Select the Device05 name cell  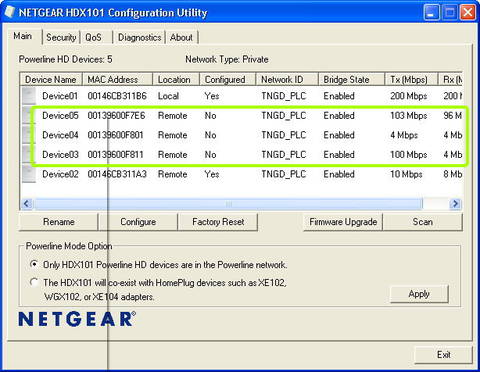click(x=60, y=116)
